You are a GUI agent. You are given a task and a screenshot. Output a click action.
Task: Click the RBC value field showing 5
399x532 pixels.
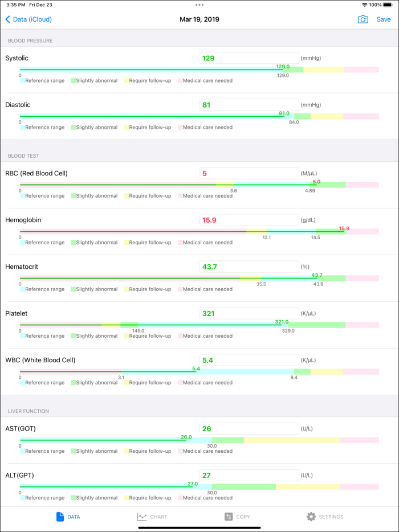tap(249, 173)
